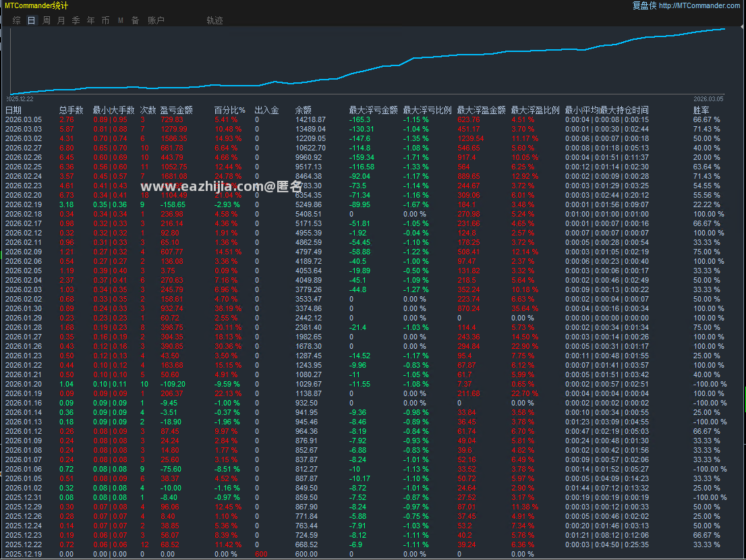Click the 最大浮盈金额 column header
Viewport: 746px width, 560px height.
tap(481, 110)
